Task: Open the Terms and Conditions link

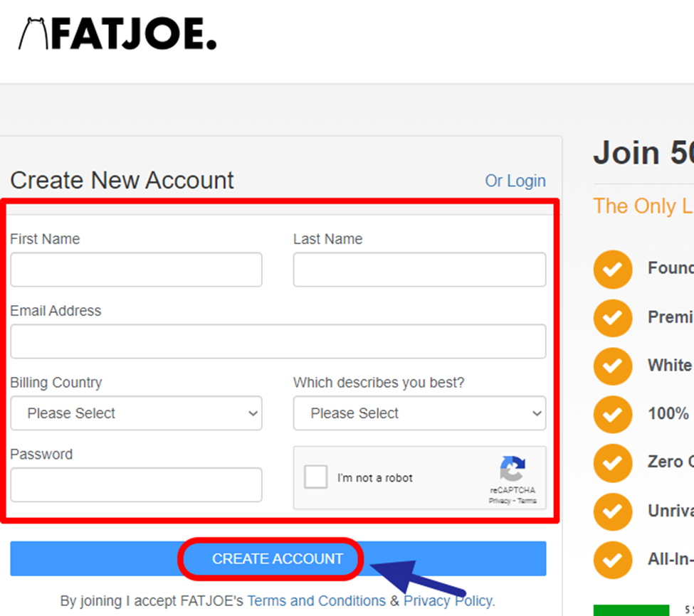Action: [316, 601]
